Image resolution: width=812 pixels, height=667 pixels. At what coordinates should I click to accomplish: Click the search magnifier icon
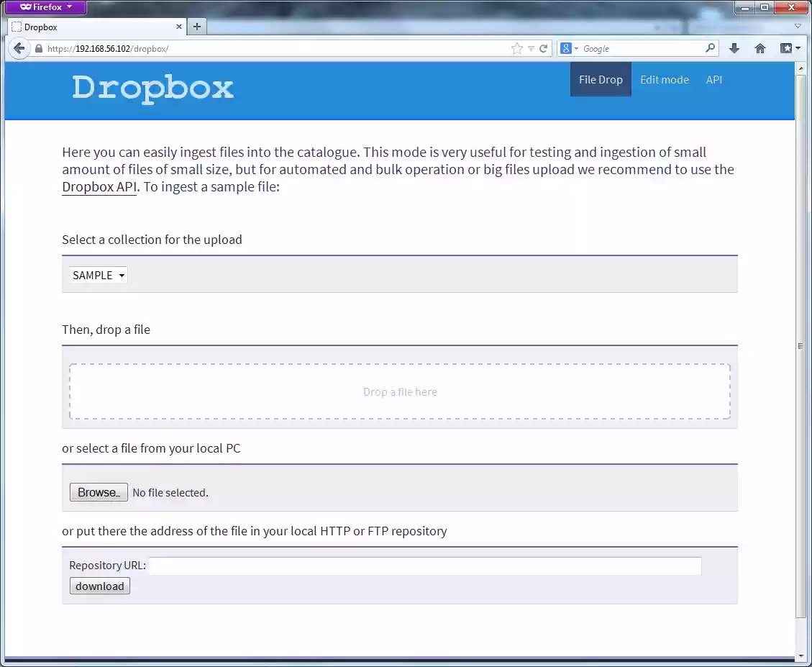point(711,48)
